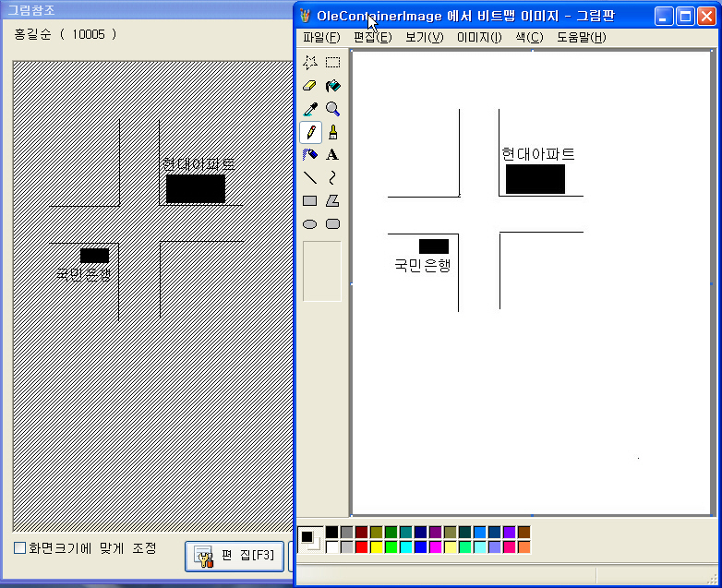Select the Magnifier tool
Image resolution: width=722 pixels, height=588 pixels.
(x=332, y=109)
